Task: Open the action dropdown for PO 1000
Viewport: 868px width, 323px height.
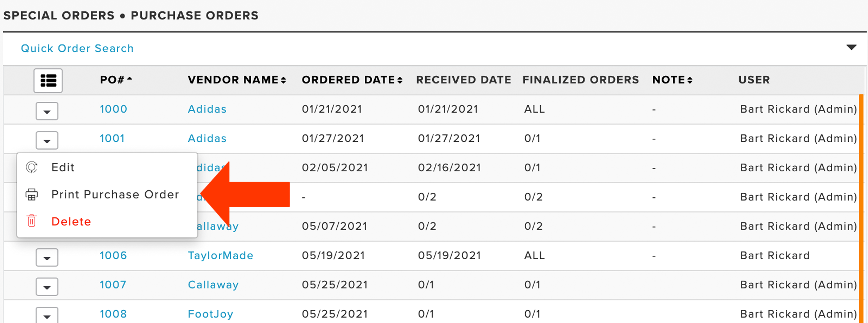Action: click(47, 111)
